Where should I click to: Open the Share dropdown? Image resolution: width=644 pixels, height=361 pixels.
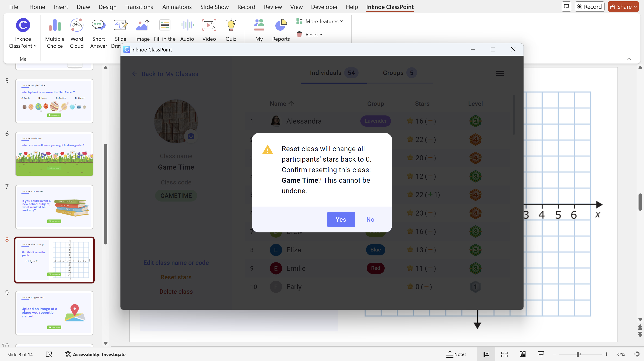[x=623, y=7]
